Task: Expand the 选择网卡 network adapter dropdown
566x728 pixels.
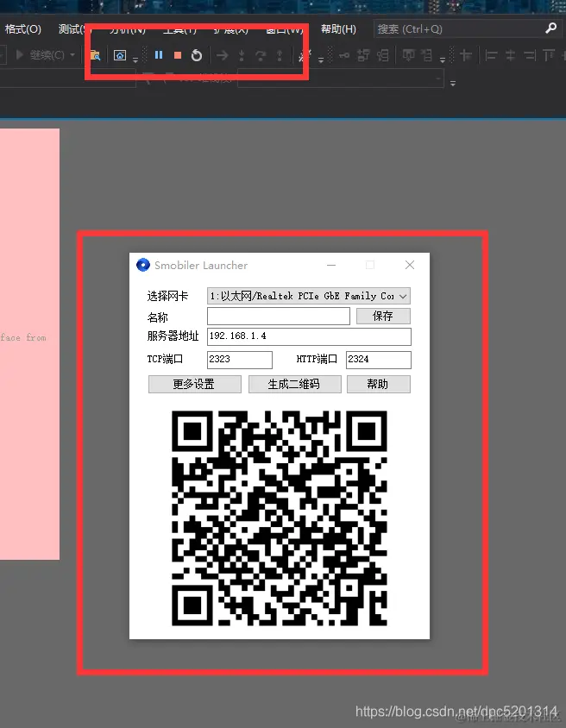Action: (x=403, y=296)
